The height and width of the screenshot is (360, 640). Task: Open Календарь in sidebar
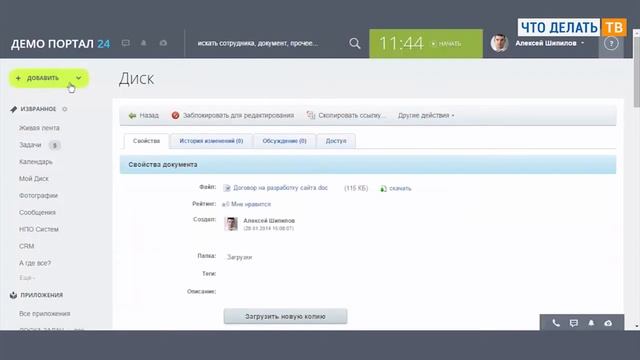(x=36, y=162)
